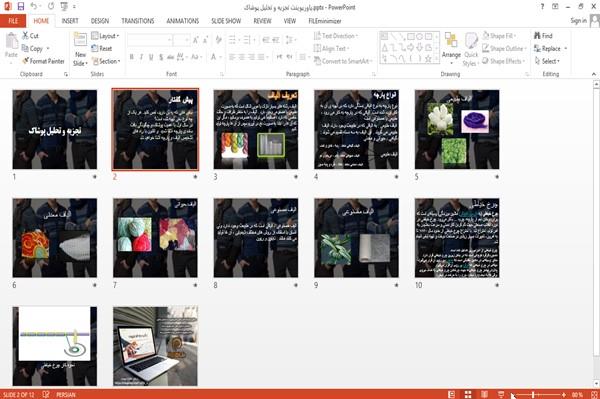
Task: Click the Undo arrow icon
Action: point(34,6)
